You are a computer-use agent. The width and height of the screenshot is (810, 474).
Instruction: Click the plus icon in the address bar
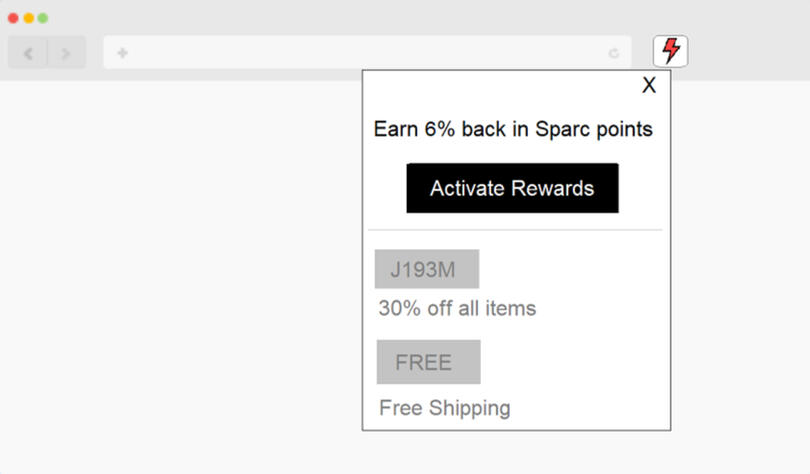122,53
